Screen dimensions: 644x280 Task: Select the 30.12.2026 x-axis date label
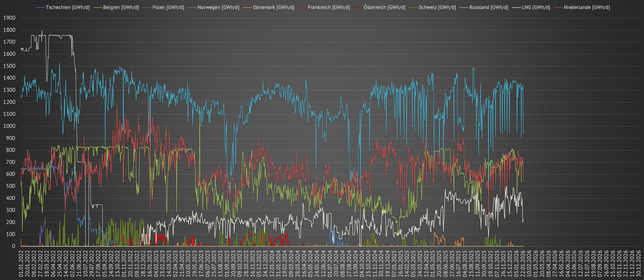[638, 263]
